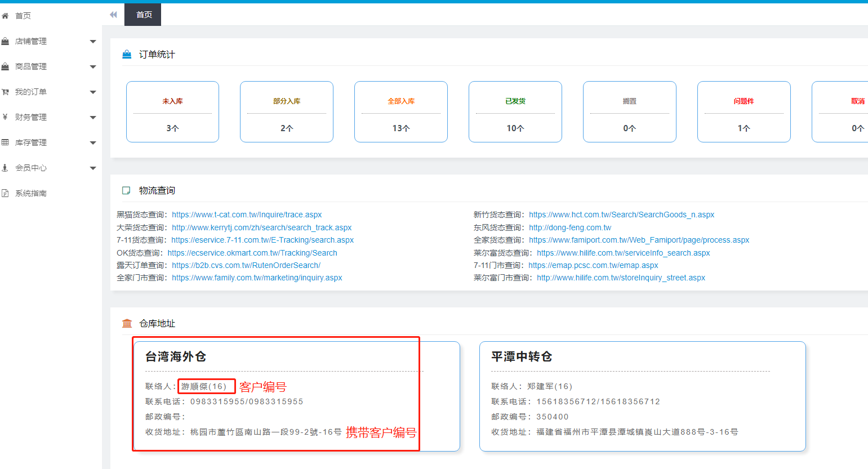
Task: Expand 商品管理 dropdown arrow
Action: click(93, 67)
